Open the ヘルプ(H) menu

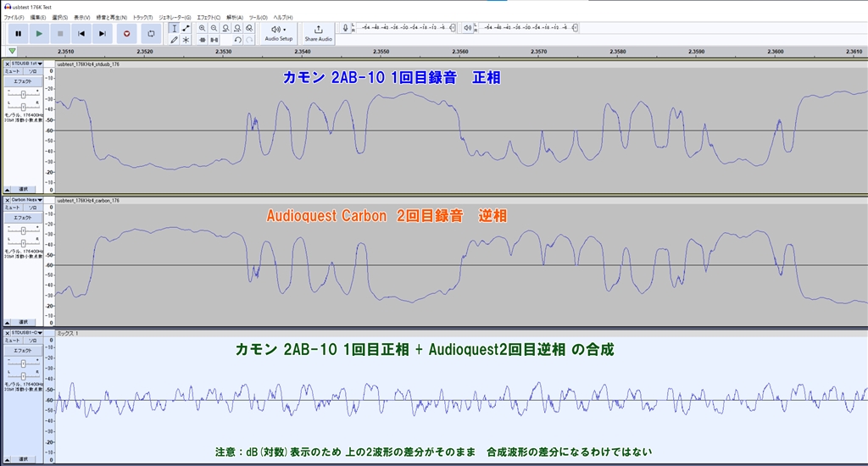[x=283, y=18]
